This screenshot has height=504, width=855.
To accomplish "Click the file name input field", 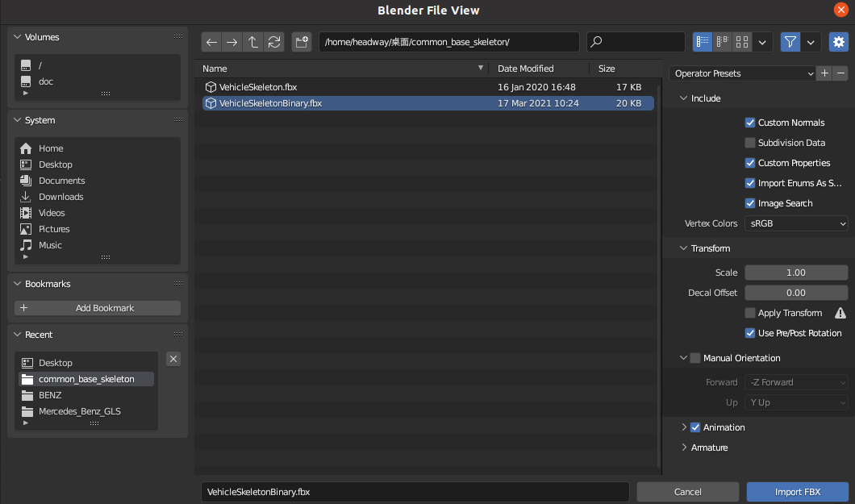I will pyautogui.click(x=415, y=492).
